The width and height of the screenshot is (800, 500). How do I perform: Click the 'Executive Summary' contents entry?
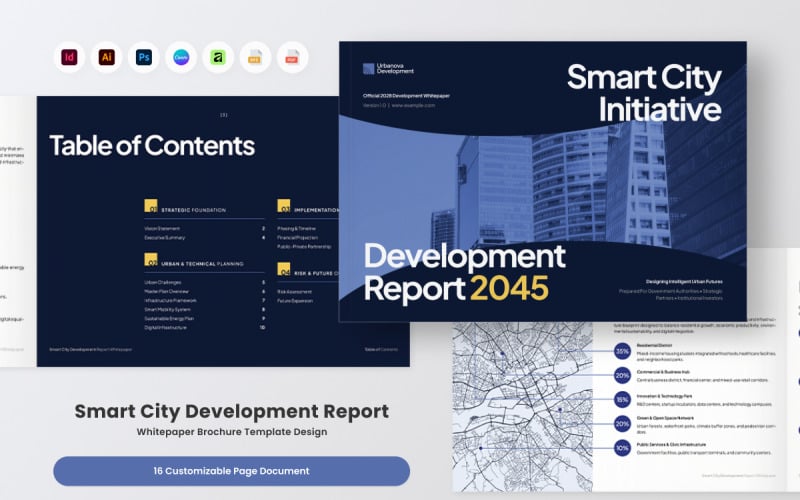(165, 238)
